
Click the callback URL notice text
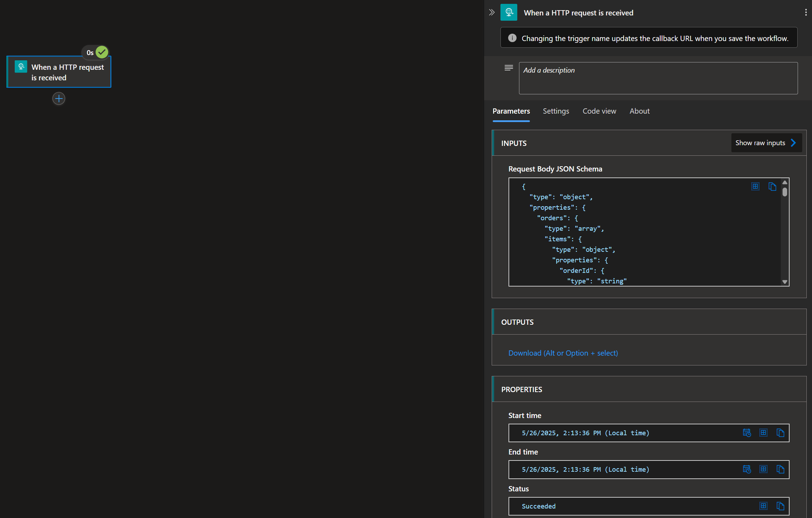(x=655, y=39)
